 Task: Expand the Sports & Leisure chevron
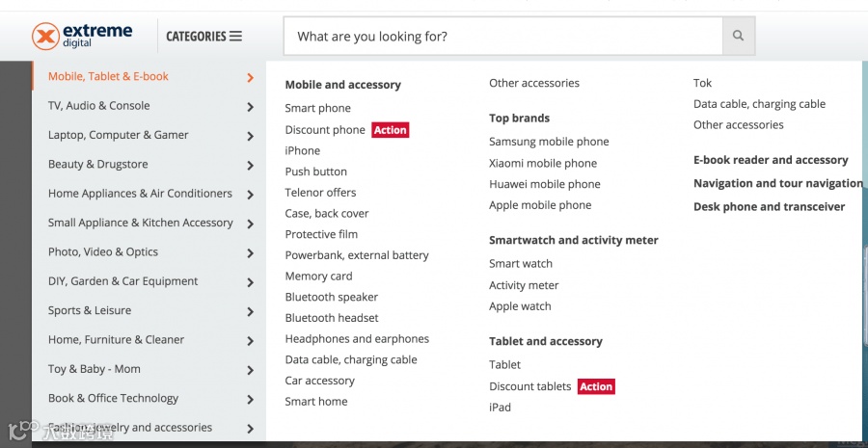pos(250,312)
